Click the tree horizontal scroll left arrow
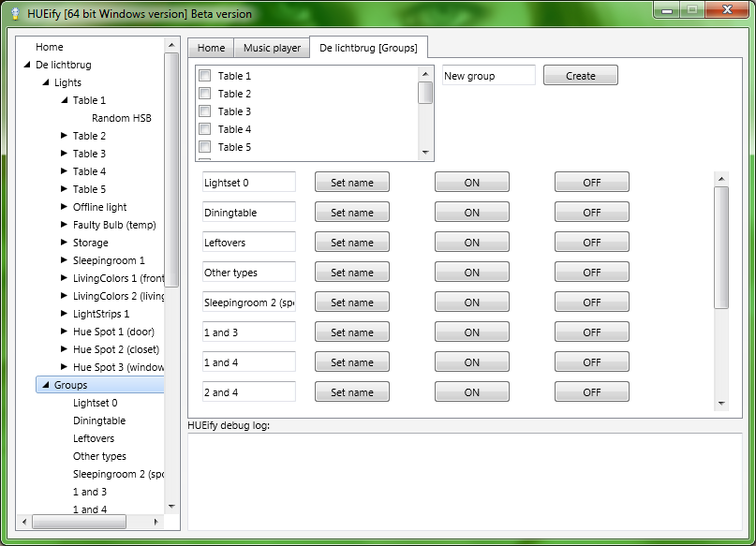 [24, 522]
